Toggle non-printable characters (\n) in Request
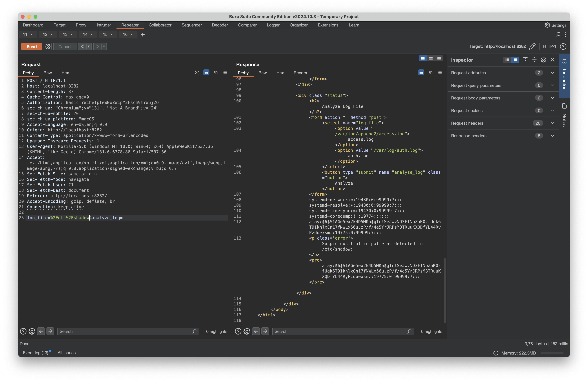The image size is (588, 381). [216, 72]
